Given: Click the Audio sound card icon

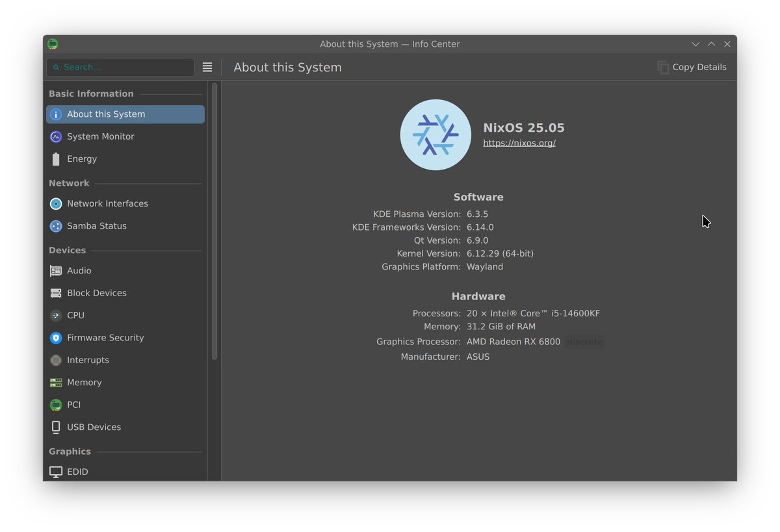Looking at the screenshot, I should 56,271.
